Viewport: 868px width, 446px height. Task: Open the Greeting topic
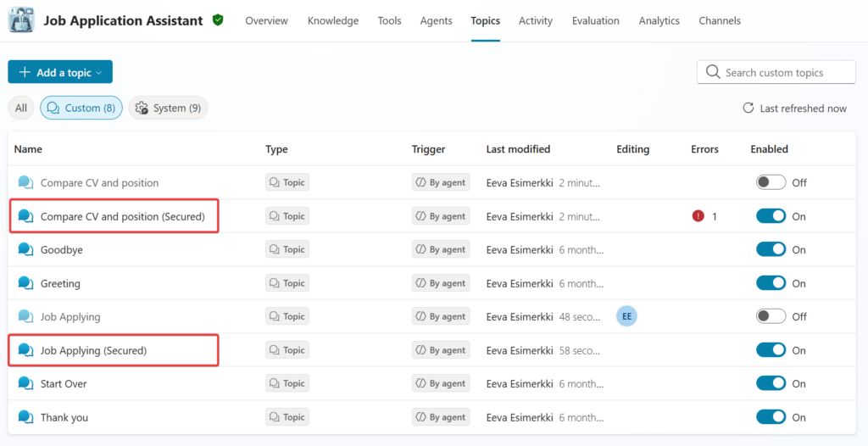tap(60, 284)
